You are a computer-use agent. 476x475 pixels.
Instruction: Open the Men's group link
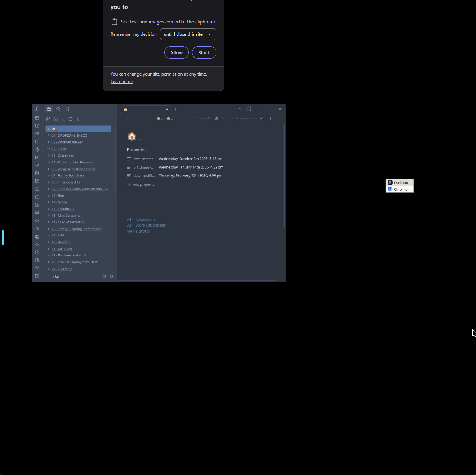click(138, 231)
